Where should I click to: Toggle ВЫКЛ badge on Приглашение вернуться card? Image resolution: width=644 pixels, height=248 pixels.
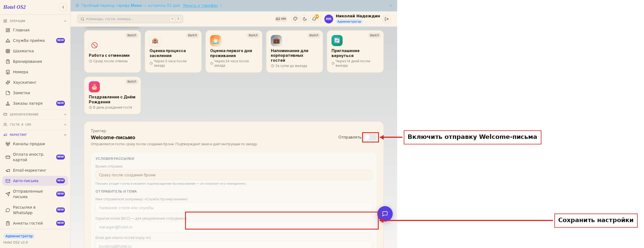(374, 35)
